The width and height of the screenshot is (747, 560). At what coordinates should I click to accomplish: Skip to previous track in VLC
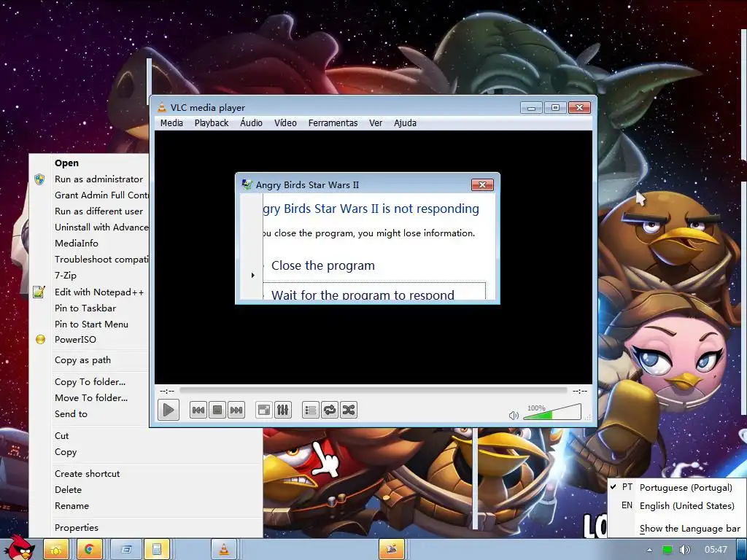tap(198, 410)
